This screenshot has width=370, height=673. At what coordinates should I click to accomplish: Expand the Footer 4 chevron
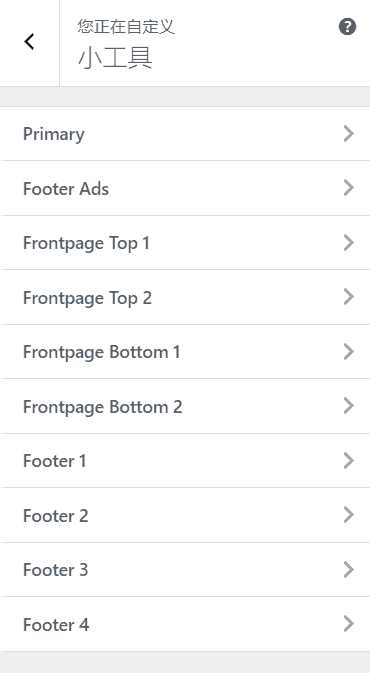[349, 624]
